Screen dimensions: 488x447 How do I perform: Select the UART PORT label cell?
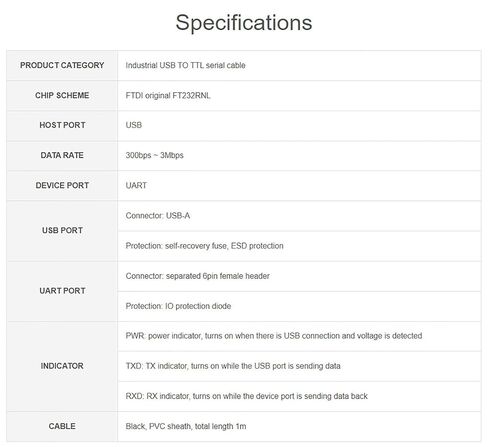point(62,291)
